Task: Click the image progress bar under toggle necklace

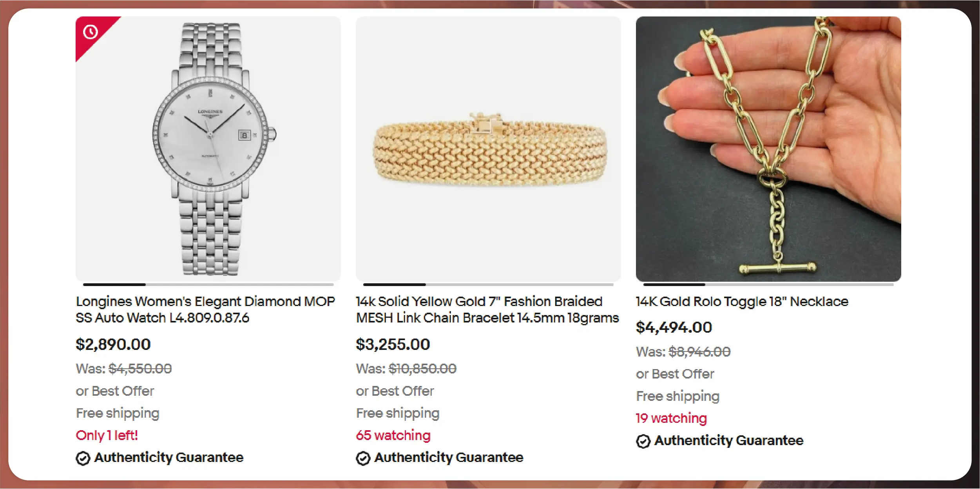Action: 768,284
